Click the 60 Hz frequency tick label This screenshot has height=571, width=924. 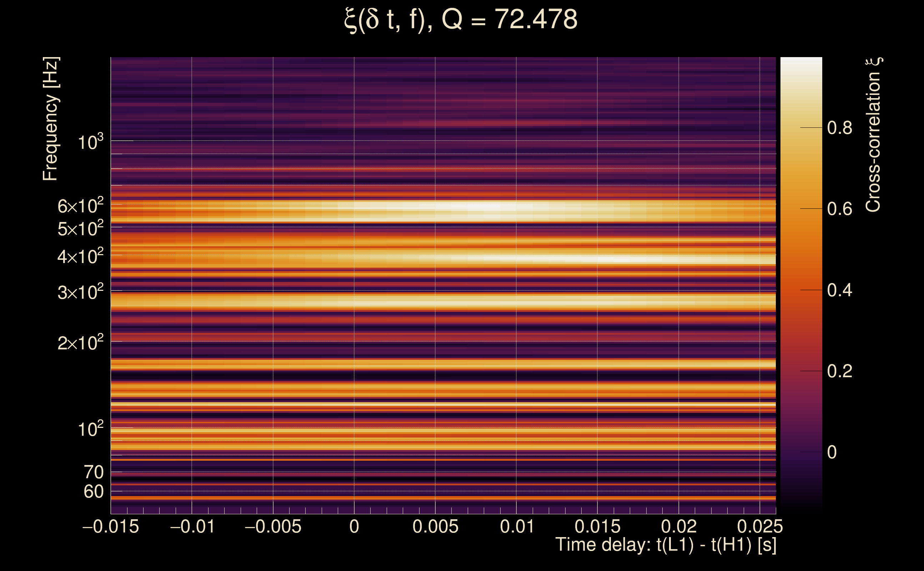click(x=93, y=492)
